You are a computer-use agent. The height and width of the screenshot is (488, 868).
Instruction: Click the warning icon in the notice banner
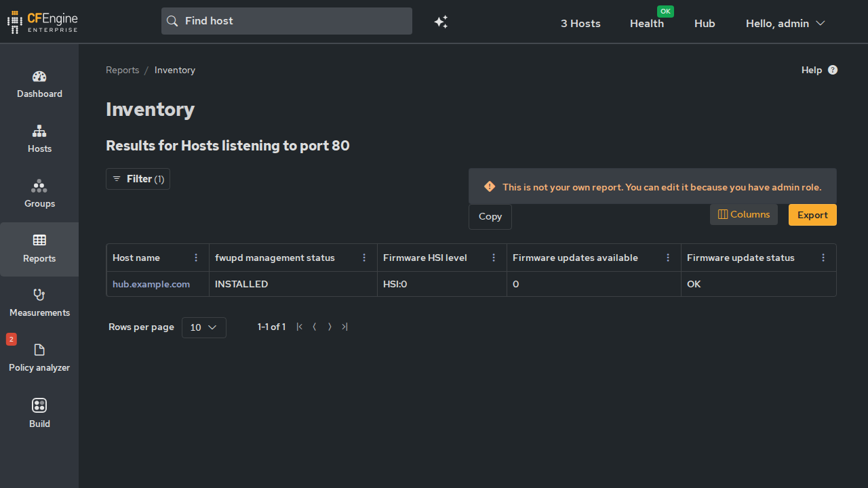click(490, 186)
